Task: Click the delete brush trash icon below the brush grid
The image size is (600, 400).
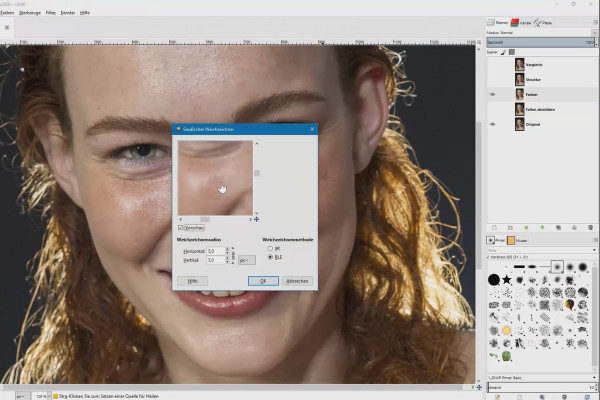Action: pyautogui.click(x=564, y=397)
